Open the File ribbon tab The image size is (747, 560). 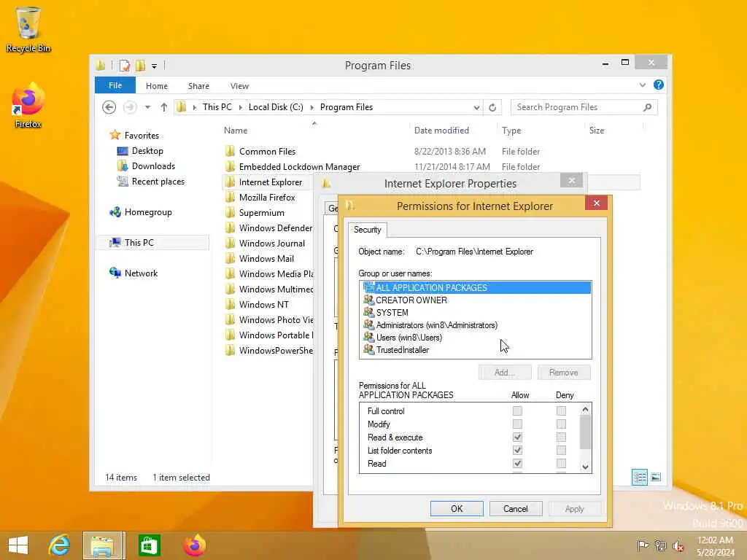pyautogui.click(x=115, y=85)
